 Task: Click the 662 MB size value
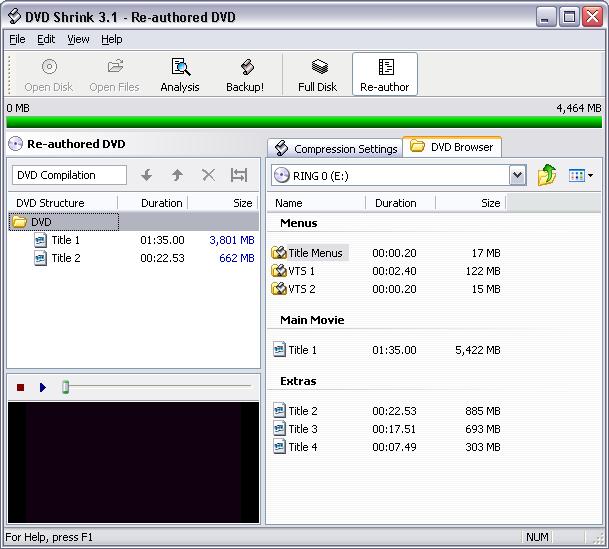click(237, 258)
